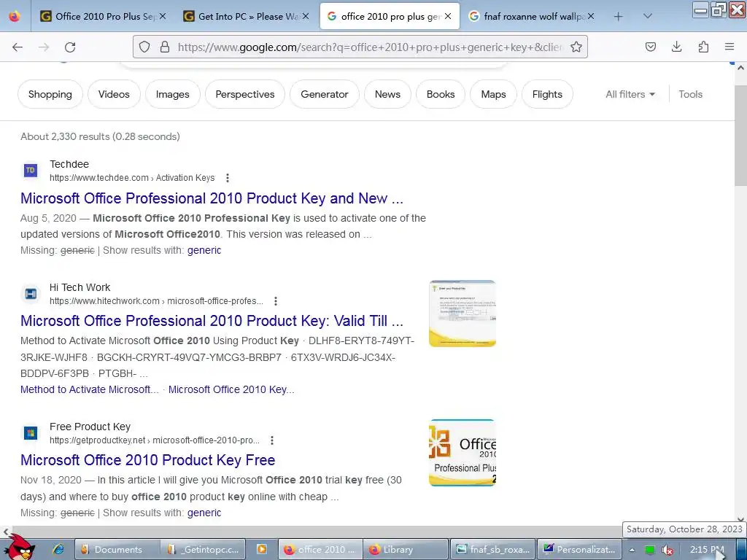The width and height of the screenshot is (747, 560).
Task: Click the Firefox logo button
Action: click(x=15, y=16)
